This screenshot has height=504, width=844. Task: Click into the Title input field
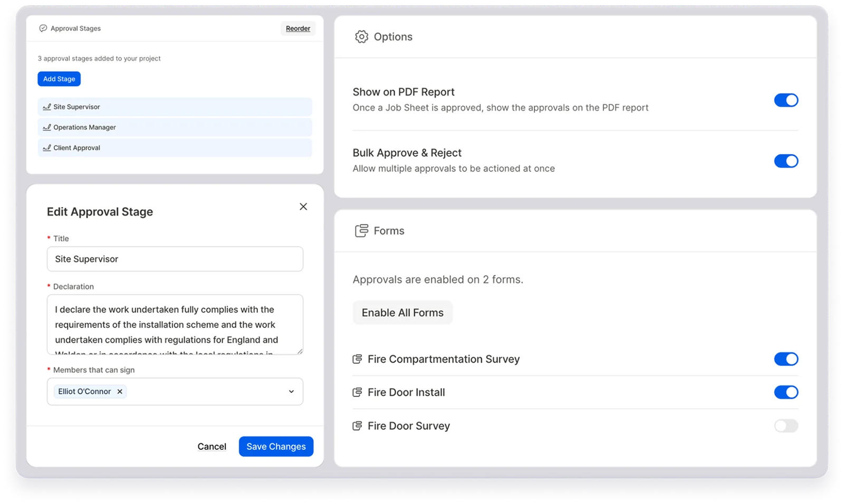[175, 259]
